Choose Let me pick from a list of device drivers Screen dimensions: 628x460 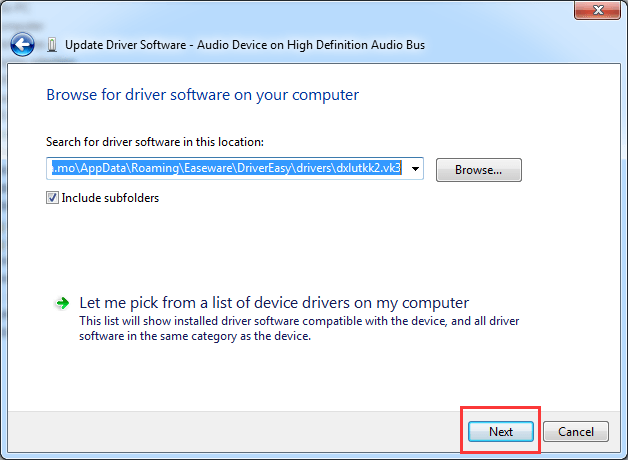coord(274,303)
